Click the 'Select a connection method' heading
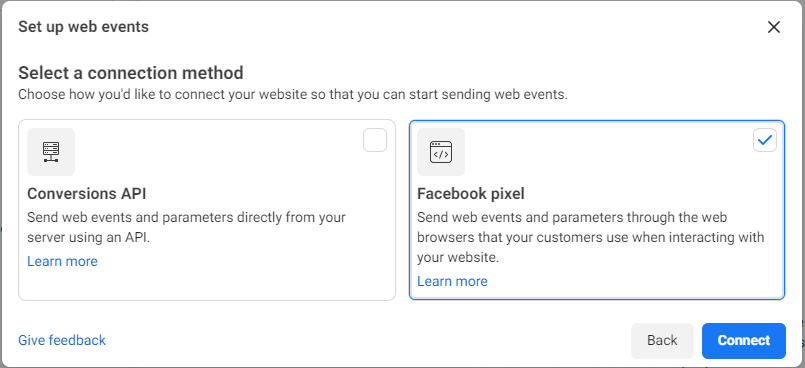This screenshot has height=368, width=805. point(131,73)
